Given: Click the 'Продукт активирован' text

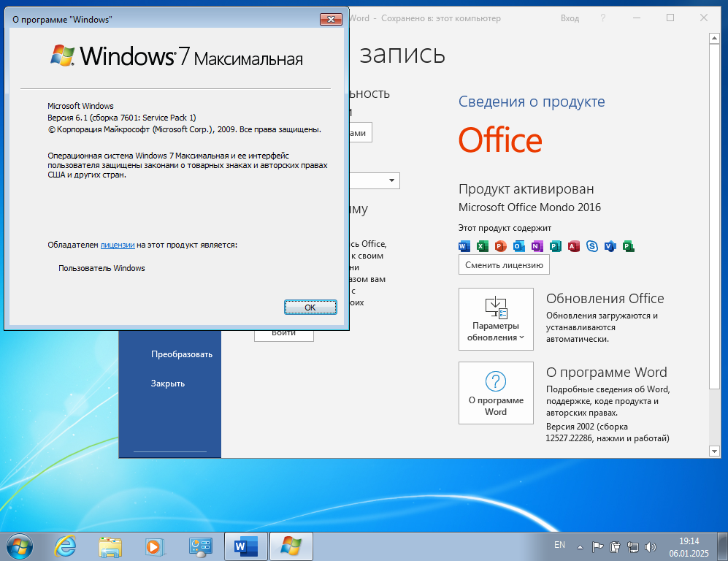Looking at the screenshot, I should (x=526, y=189).
